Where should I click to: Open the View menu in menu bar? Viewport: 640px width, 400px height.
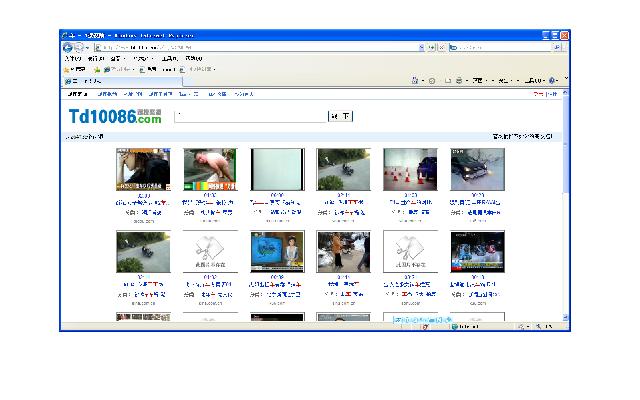pos(117,58)
